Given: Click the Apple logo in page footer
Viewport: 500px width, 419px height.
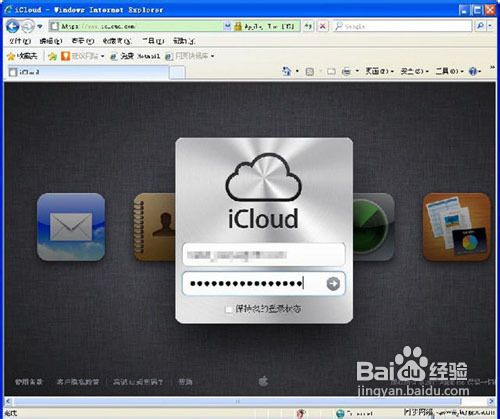Looking at the screenshot, I should click(x=263, y=381).
